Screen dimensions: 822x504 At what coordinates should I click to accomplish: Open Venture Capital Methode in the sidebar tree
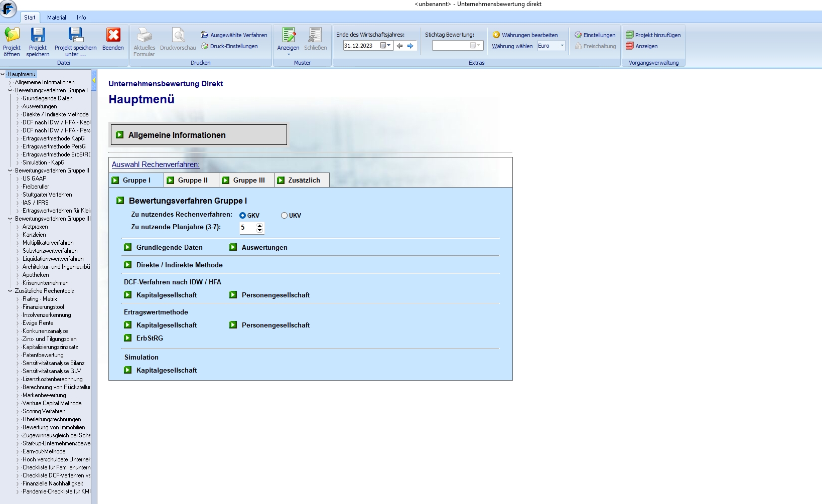52,403
